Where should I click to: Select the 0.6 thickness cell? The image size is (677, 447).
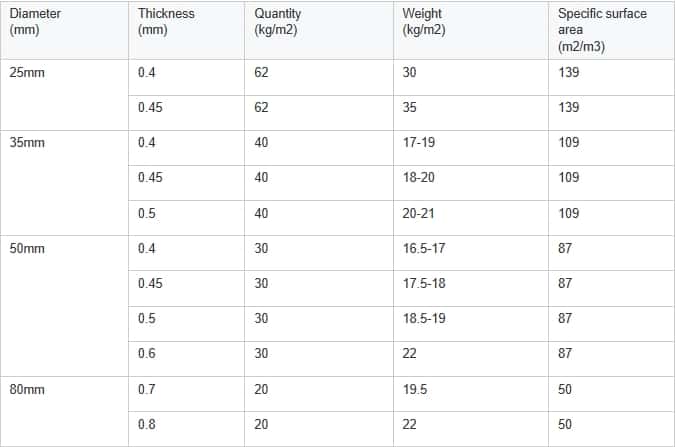click(x=187, y=358)
